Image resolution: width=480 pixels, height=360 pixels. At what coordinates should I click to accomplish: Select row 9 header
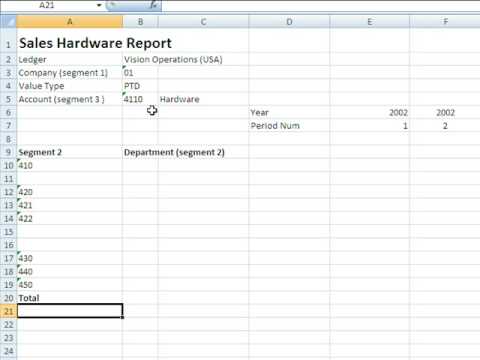click(x=8, y=152)
